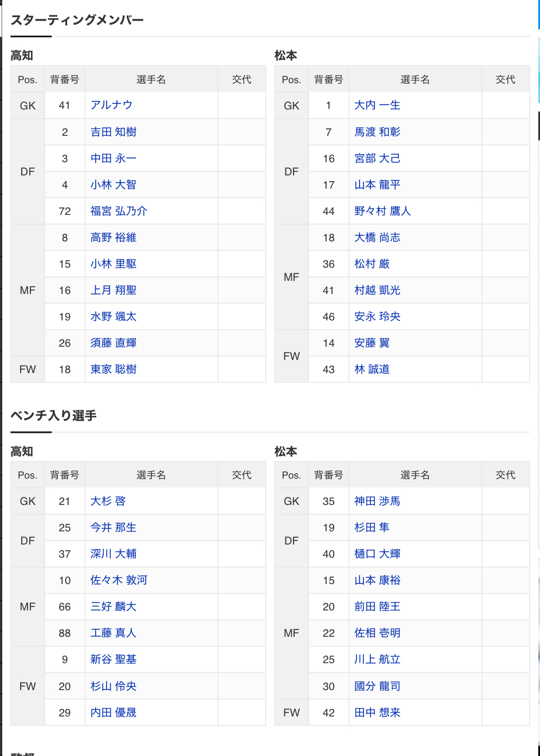The height and width of the screenshot is (756, 540).
Task: Select 野々村 鷹人 link
Action: coord(382,211)
